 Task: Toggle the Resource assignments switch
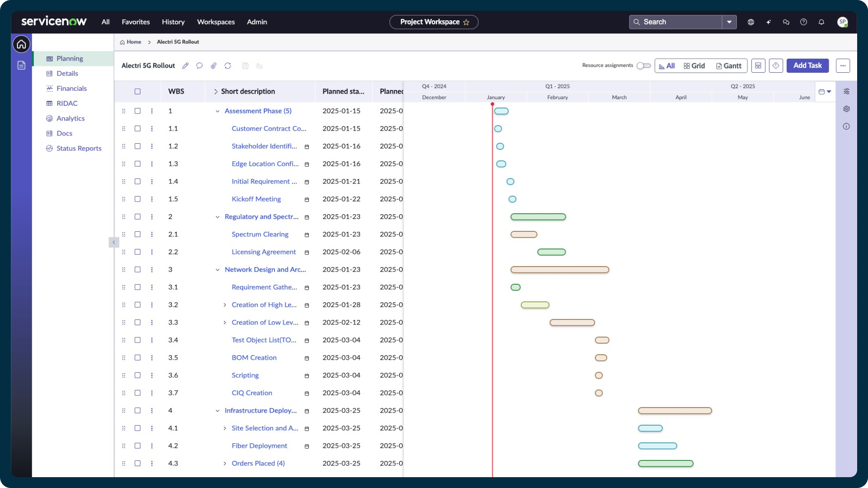click(x=643, y=66)
